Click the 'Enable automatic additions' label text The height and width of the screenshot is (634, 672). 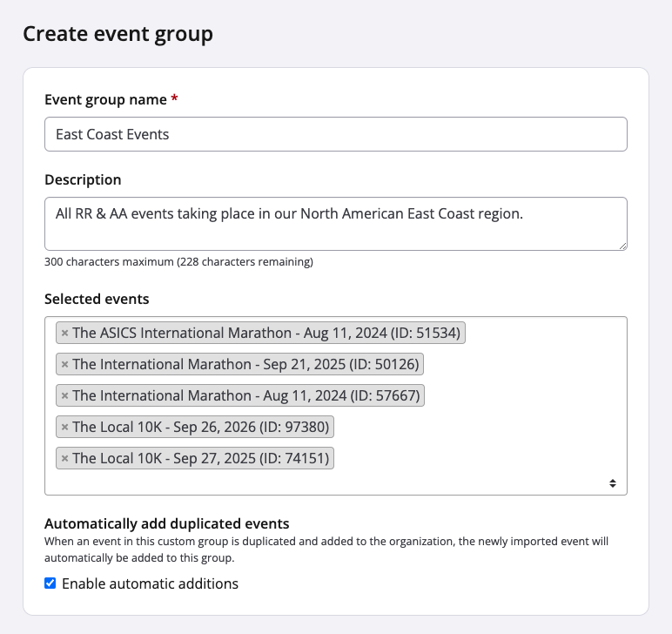pyautogui.click(x=150, y=583)
